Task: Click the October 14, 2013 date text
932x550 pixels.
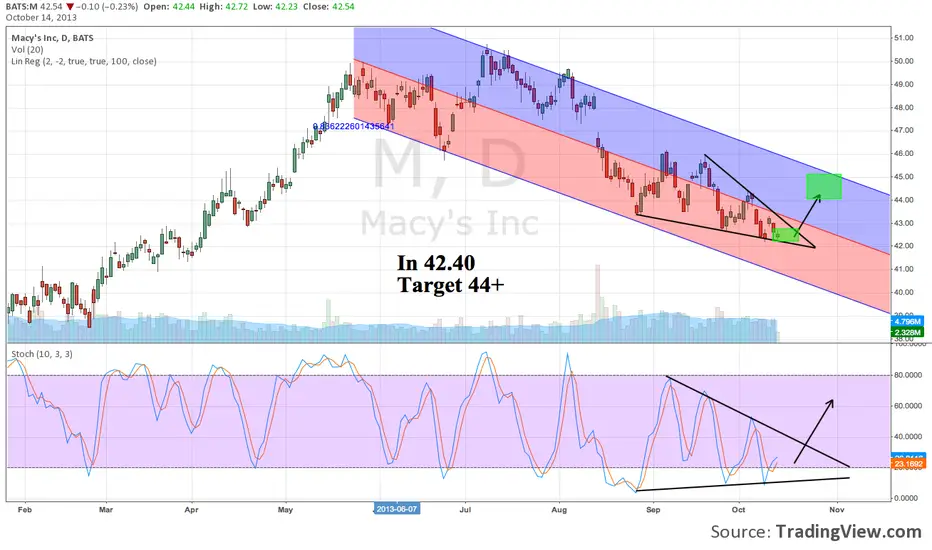Action: [41, 17]
